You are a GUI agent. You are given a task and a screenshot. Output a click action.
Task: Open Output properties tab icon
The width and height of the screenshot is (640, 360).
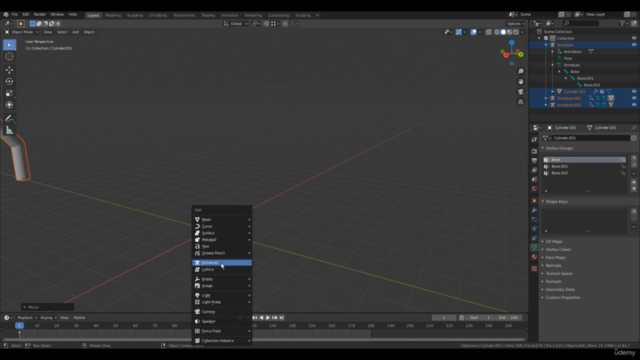tap(534, 160)
